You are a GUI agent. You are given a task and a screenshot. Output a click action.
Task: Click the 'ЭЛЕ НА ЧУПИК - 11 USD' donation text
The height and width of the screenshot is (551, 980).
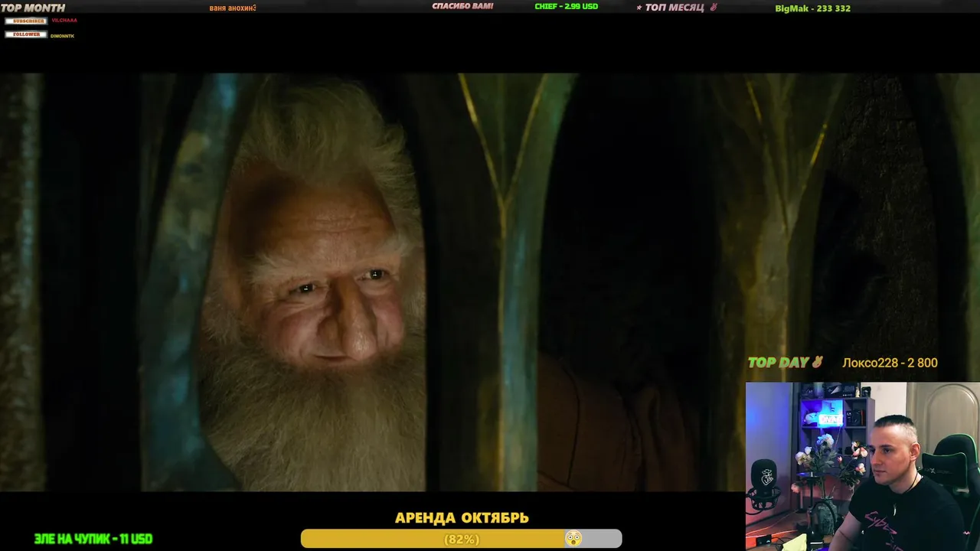(93, 539)
